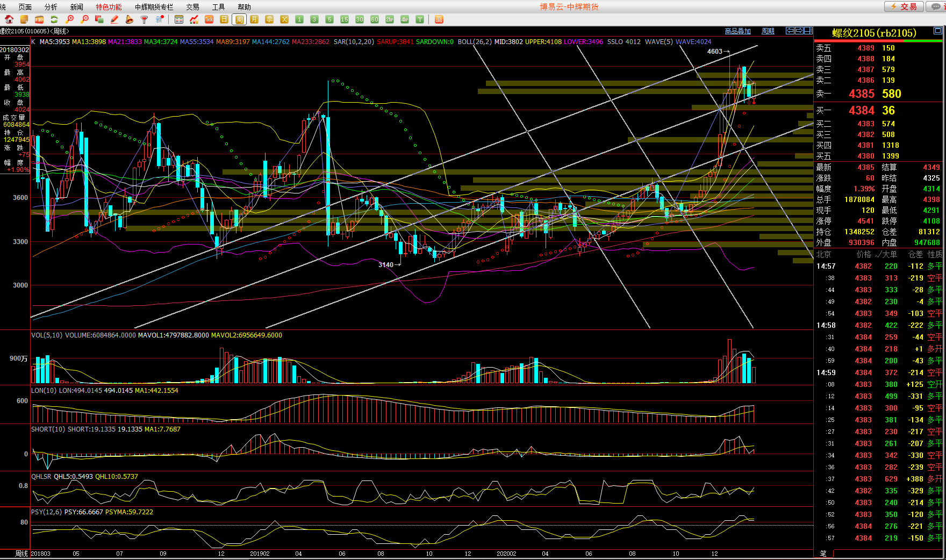Maximize the quote panel square icon
The width and height of the screenshot is (946, 560).
(x=938, y=31)
